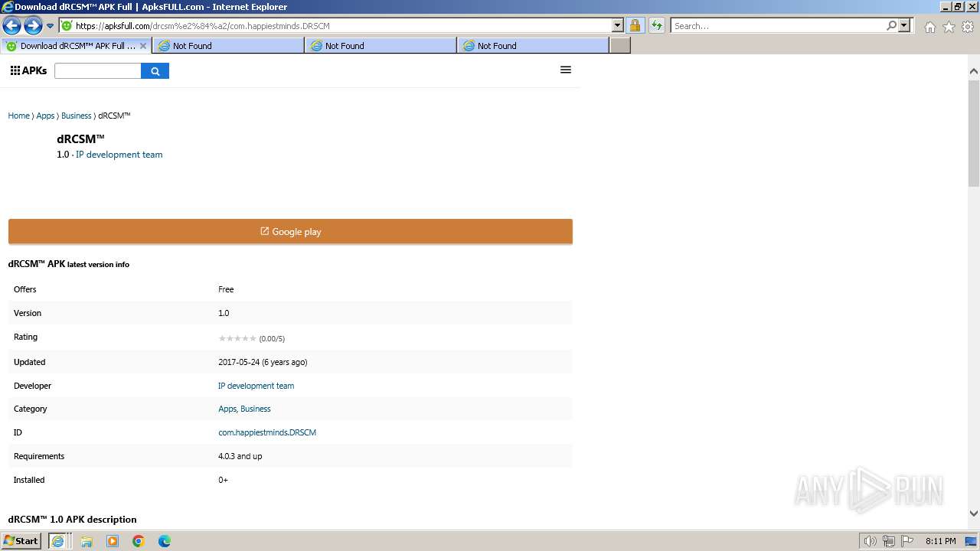Open the Apps breadcrumb link
This screenshot has height=551, width=980.
click(x=45, y=116)
